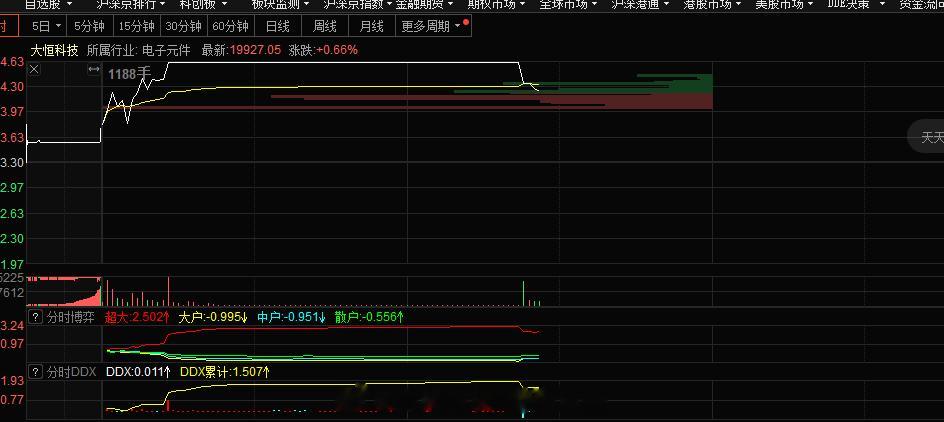Click the 中户 -0.951 indicator value

291,318
